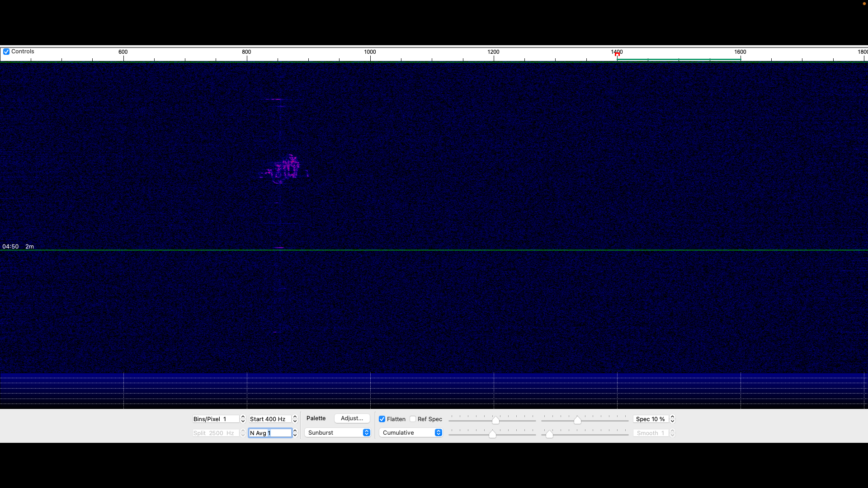Click the upper-left waterfall gain slider handle
The height and width of the screenshot is (488, 868).
[x=495, y=420]
